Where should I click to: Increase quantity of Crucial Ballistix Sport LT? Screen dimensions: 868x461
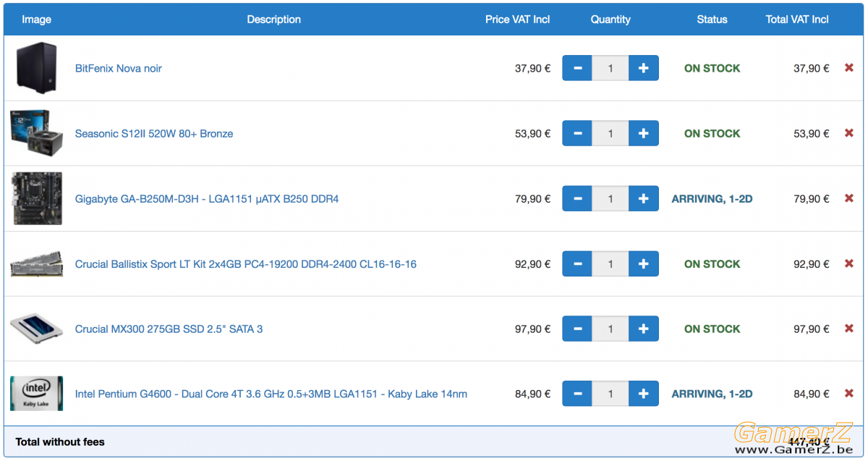(x=644, y=263)
